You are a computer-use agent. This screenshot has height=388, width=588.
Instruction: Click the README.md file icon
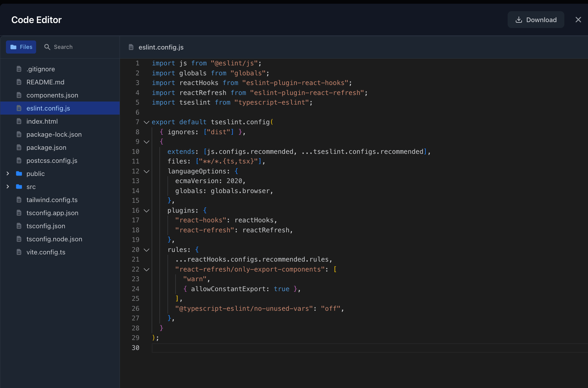click(19, 82)
